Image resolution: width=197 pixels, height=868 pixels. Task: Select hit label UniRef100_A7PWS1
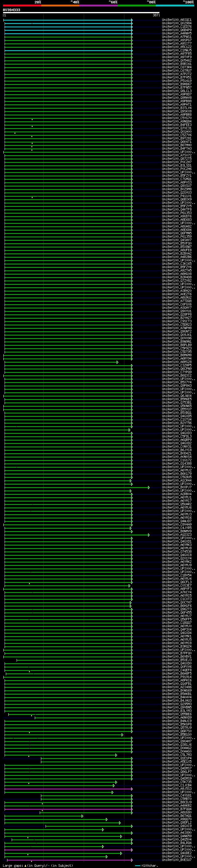tap(177, 37)
